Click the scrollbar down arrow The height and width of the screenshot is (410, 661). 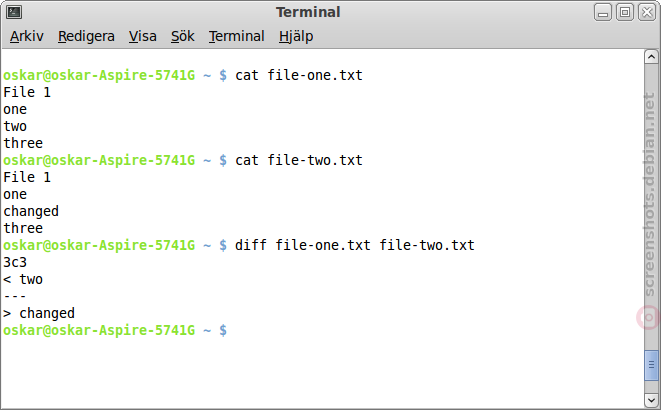(651, 400)
